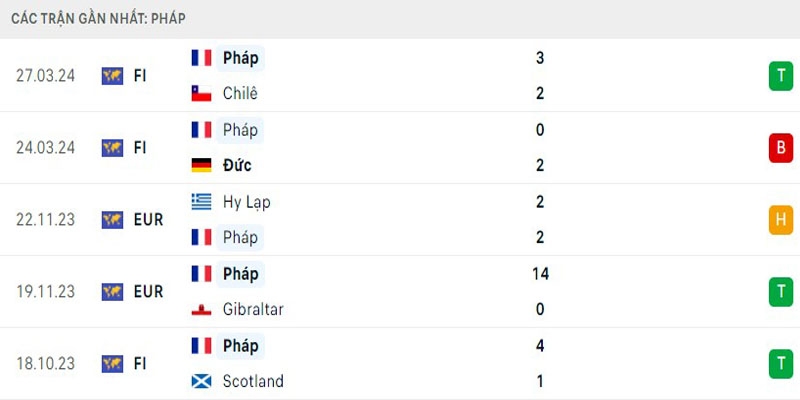Click the Scotland flag icon

[201, 381]
